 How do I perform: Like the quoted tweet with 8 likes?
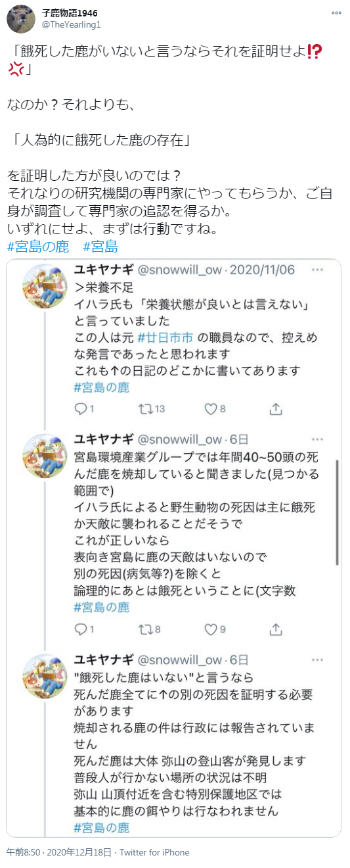coord(215,409)
